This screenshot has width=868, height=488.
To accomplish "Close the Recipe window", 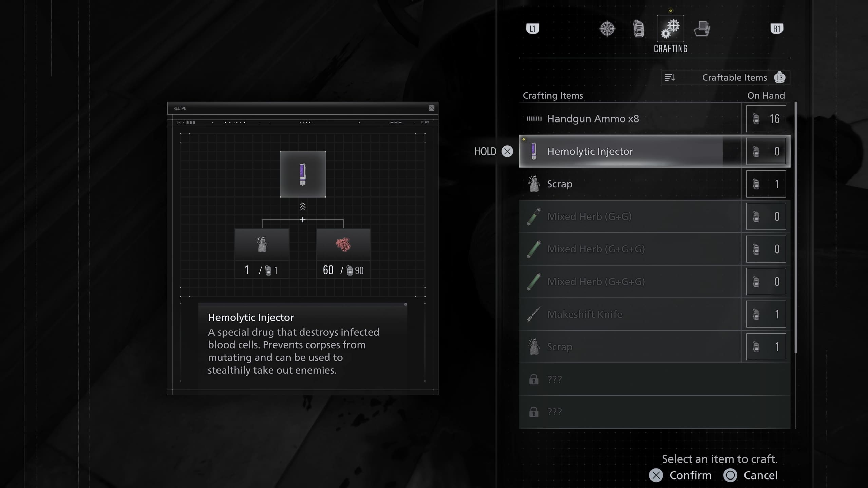I will pos(431,108).
